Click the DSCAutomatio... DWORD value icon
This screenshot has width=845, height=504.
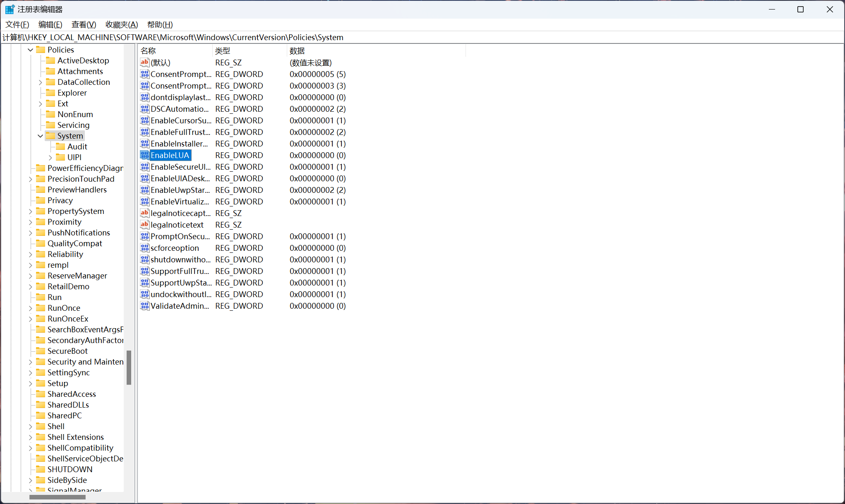click(x=144, y=109)
